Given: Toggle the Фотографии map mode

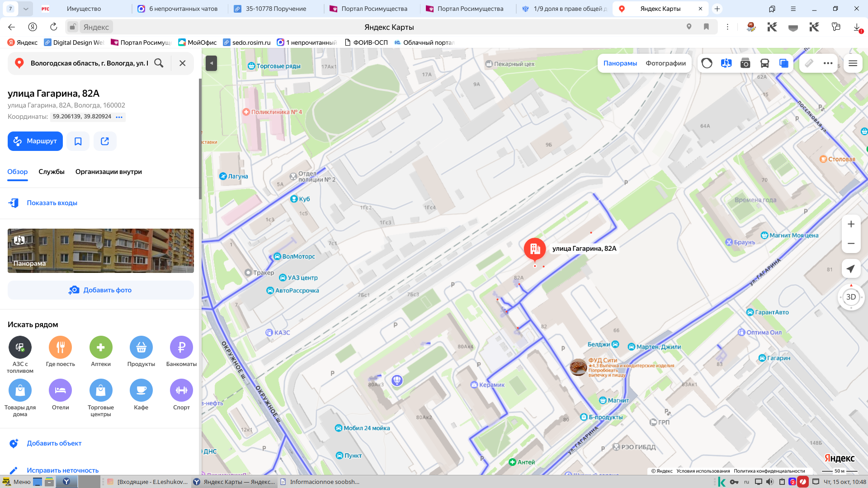Looking at the screenshot, I should 665,63.
